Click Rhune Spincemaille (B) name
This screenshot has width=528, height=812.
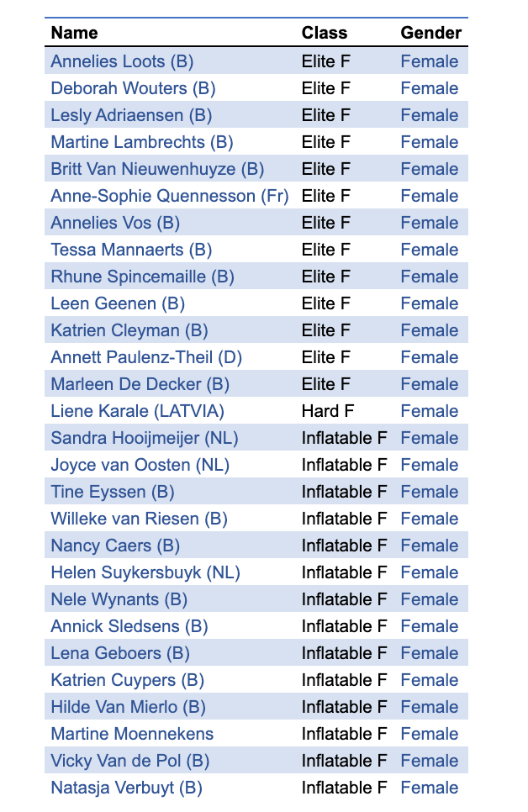142,277
